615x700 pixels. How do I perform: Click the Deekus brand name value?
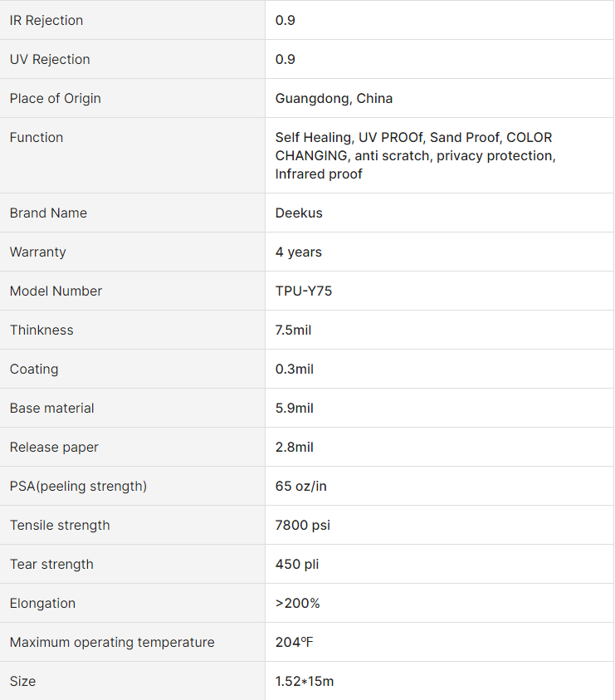click(x=299, y=213)
